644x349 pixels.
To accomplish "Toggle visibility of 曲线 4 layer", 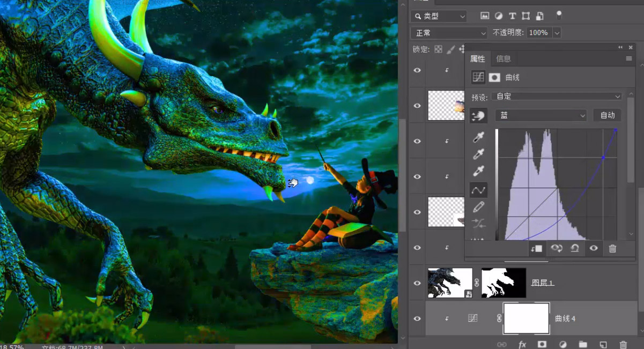I will coord(417,318).
